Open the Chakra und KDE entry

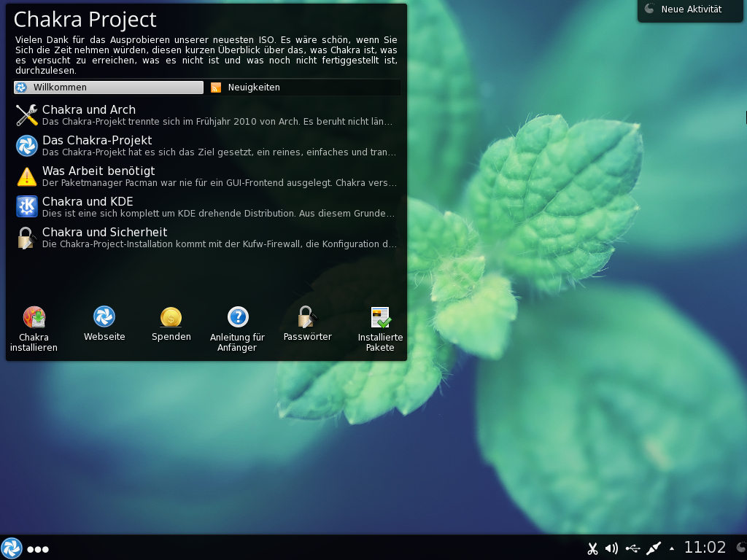[206, 206]
